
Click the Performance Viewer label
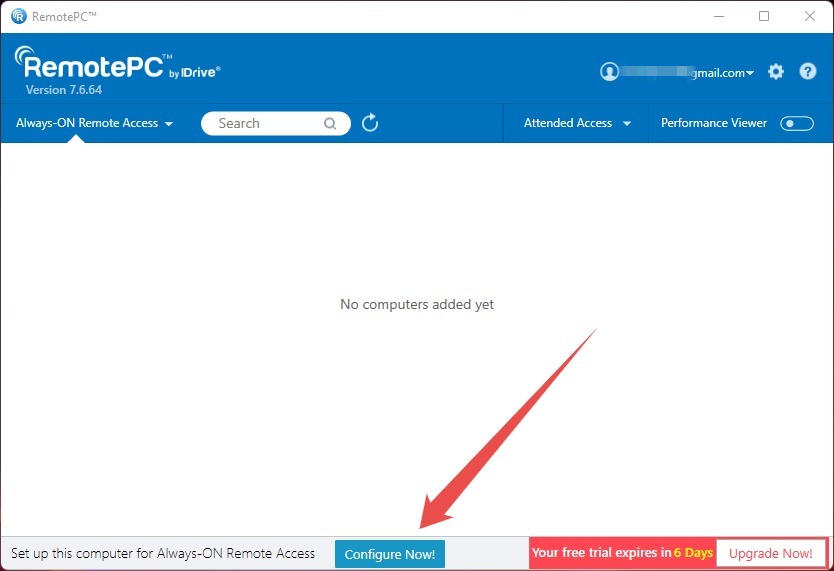pyautogui.click(x=714, y=123)
